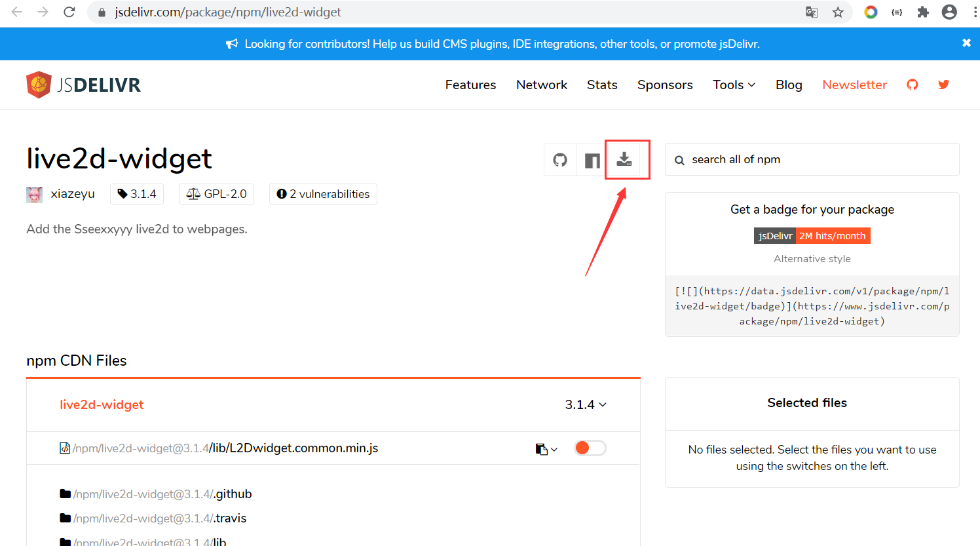Image resolution: width=980 pixels, height=546 pixels.
Task: Click the 3.1.4 version tag
Action: click(x=136, y=194)
